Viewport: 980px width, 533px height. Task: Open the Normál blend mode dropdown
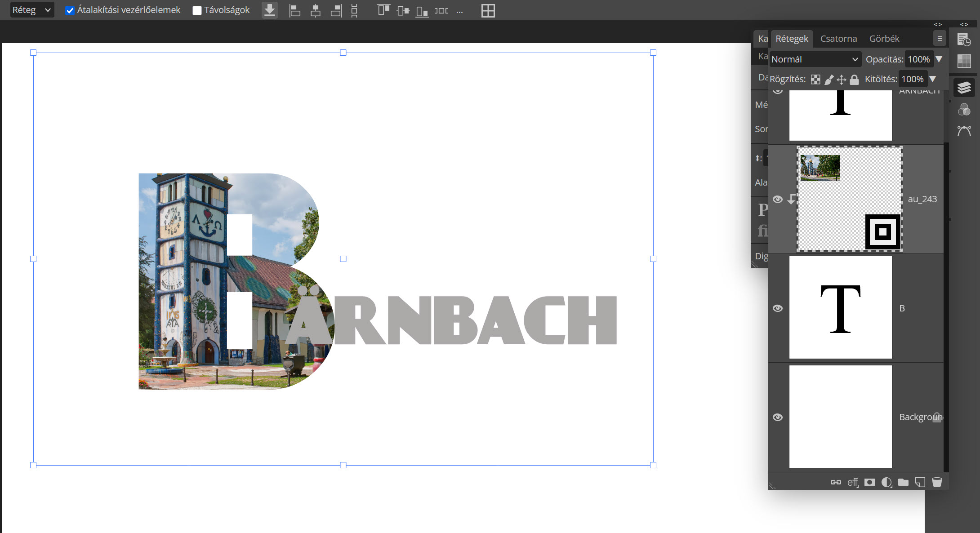(815, 59)
